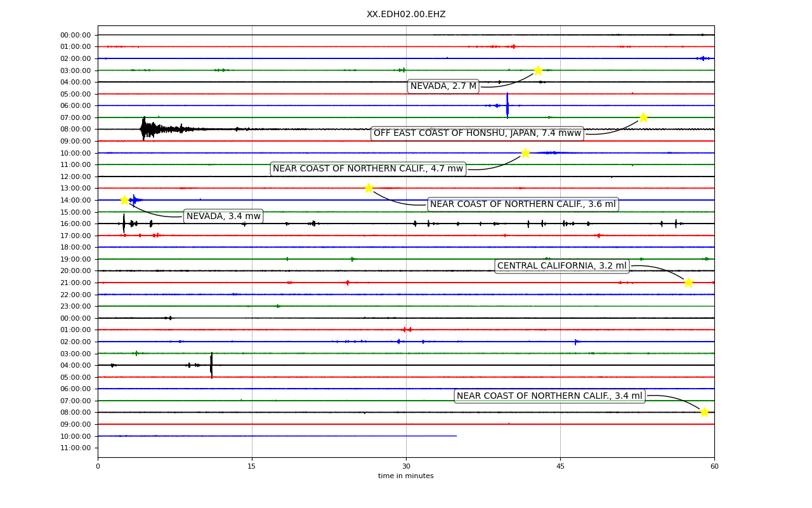Click the CENTRAL CALIFORNIA, 3.2 ml label

(x=562, y=266)
